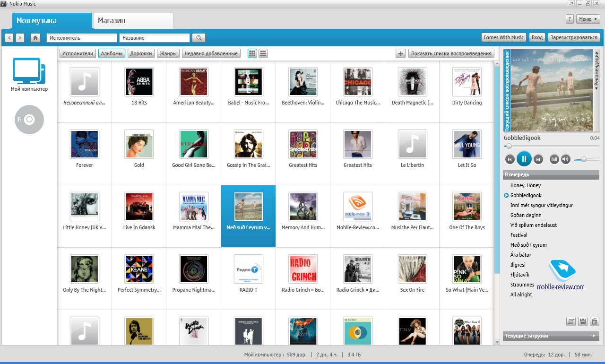
Task: Open the Live In Gdansk album
Action: [139, 206]
